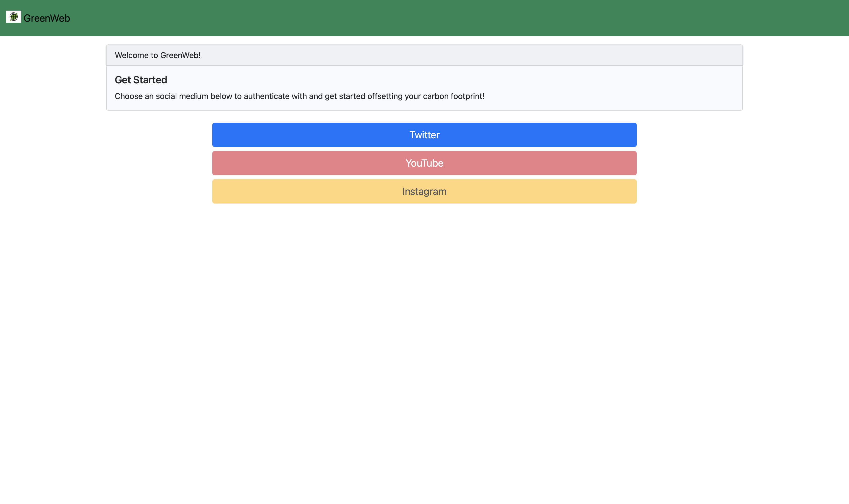Viewport: 849px width, 504px height.
Task: Click the "Get Started" heading
Action: [141, 80]
